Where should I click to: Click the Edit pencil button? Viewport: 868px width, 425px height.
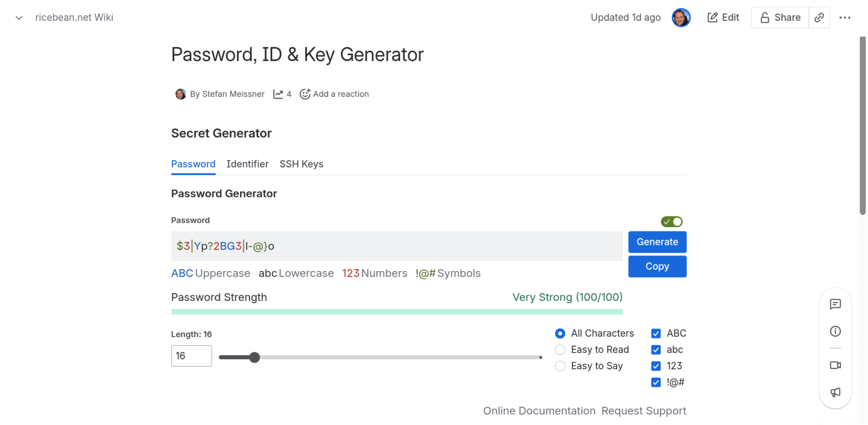[x=723, y=17]
